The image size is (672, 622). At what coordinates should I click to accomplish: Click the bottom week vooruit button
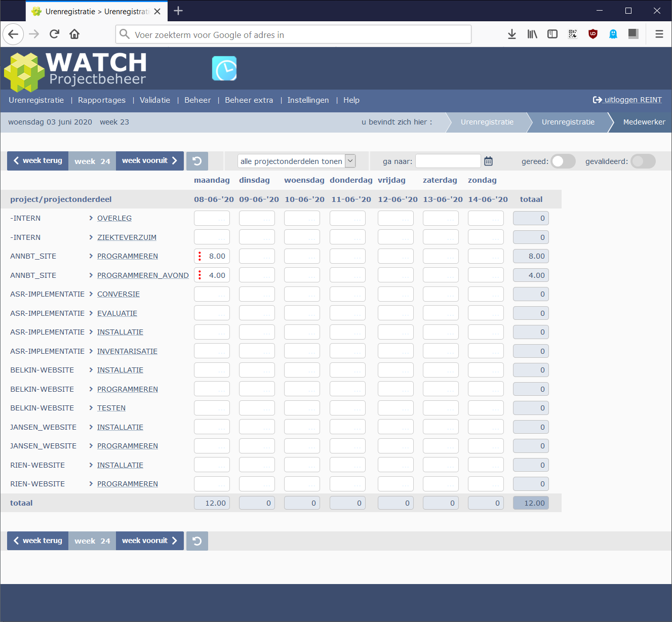tap(150, 541)
